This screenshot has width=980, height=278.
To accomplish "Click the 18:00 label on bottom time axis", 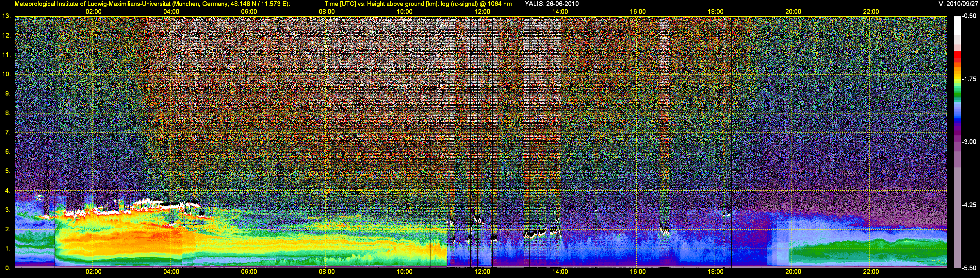I will point(716,272).
